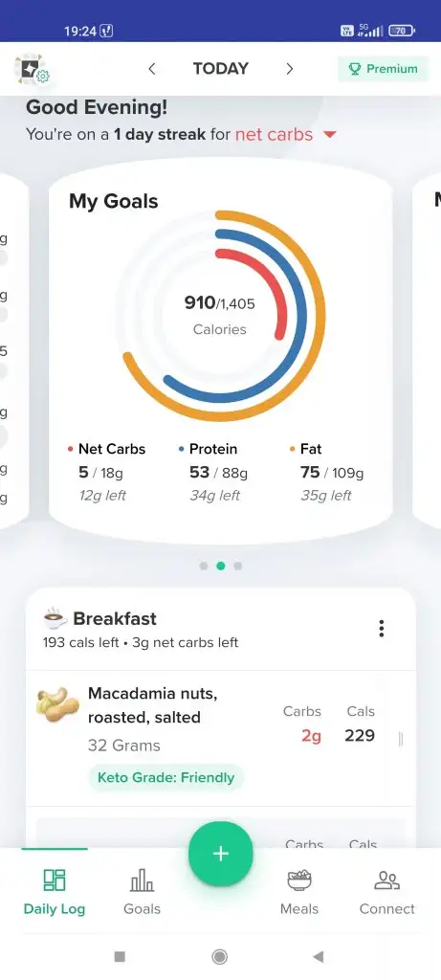Tap the Premium trophy button

[383, 69]
